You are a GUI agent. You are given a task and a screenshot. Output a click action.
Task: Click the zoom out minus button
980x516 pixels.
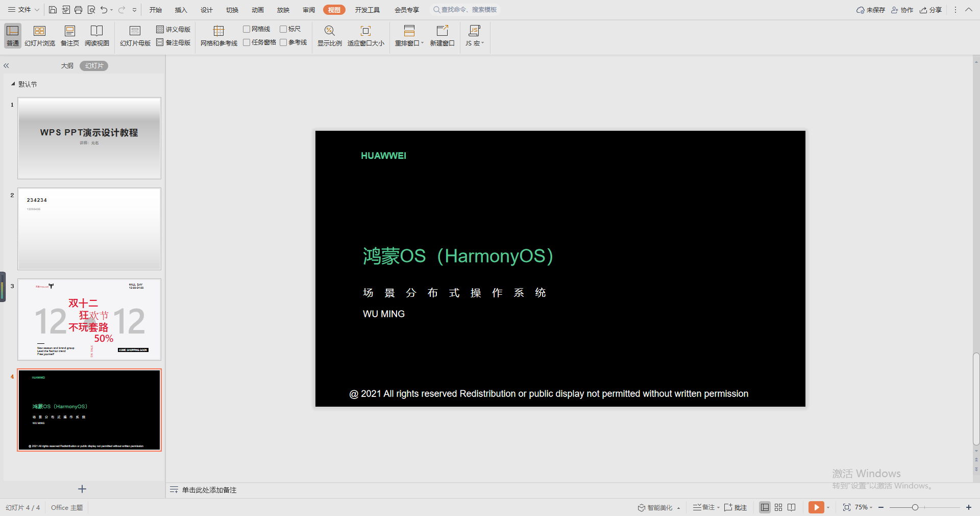click(x=881, y=507)
